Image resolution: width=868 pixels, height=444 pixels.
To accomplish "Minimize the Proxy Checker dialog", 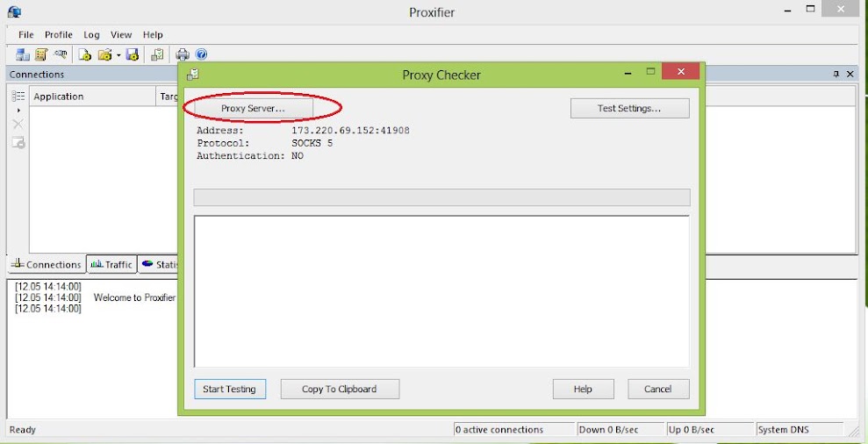I will click(629, 72).
